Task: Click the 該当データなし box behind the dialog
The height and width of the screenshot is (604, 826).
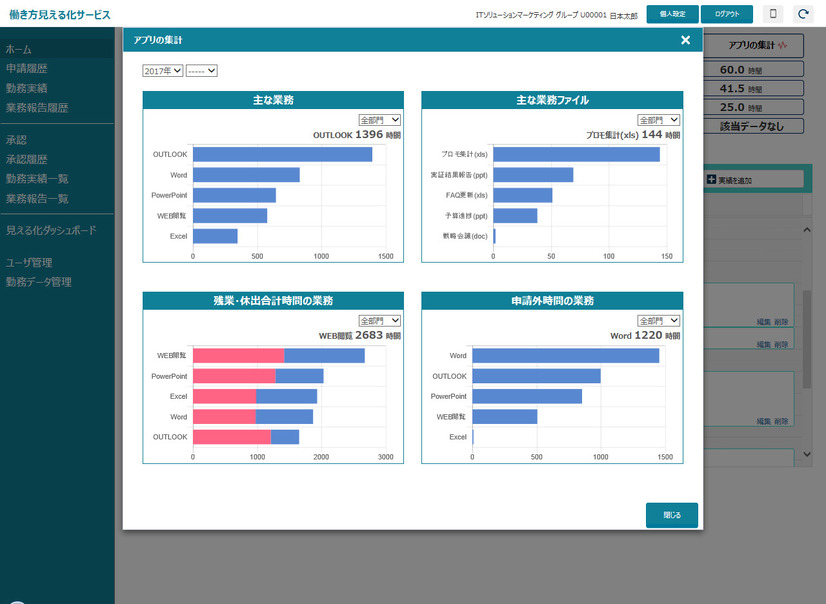Action: [x=753, y=126]
